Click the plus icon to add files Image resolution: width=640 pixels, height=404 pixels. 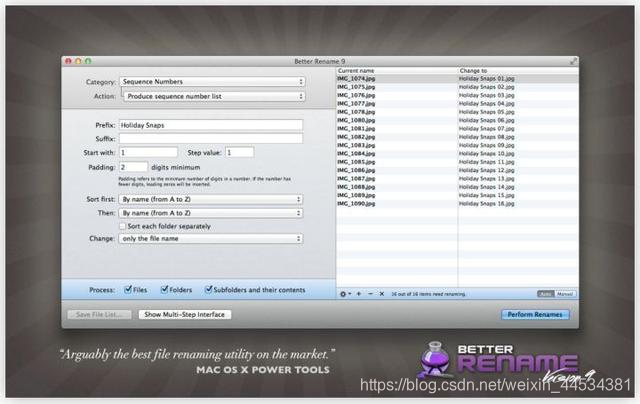tap(359, 294)
